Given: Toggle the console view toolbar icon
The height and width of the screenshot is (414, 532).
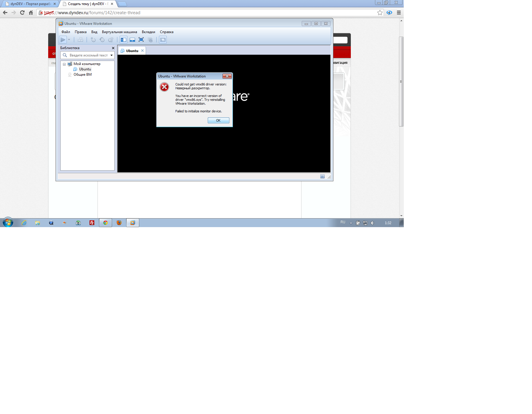Looking at the screenshot, I should click(163, 40).
